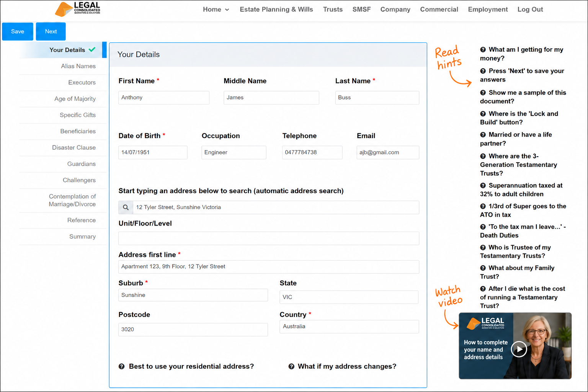
Task: Click into the Unit/Floor/Level input field
Action: [x=269, y=238]
